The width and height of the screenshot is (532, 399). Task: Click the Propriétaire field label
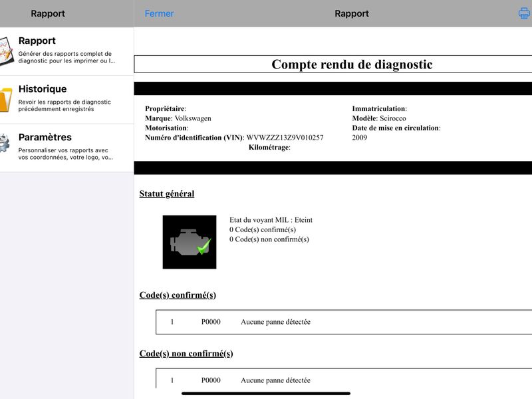[166, 108]
